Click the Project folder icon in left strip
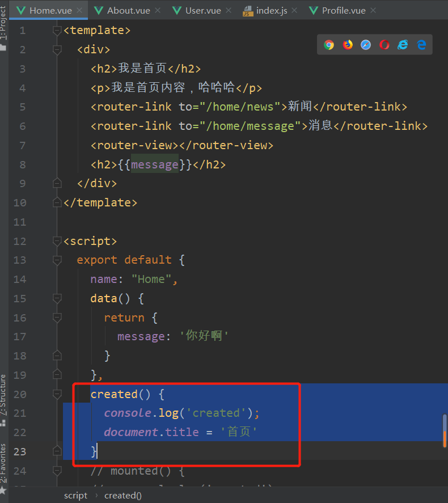The width and height of the screenshot is (448, 503). pos(3,48)
